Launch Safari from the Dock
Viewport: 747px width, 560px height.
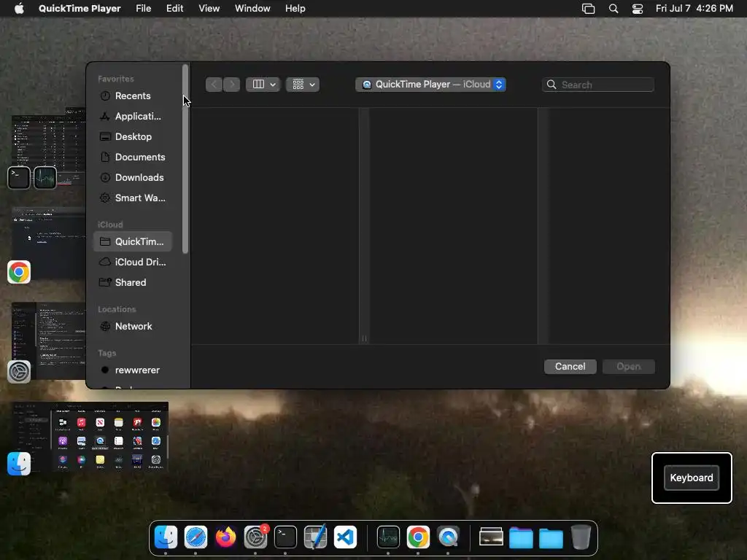point(196,537)
